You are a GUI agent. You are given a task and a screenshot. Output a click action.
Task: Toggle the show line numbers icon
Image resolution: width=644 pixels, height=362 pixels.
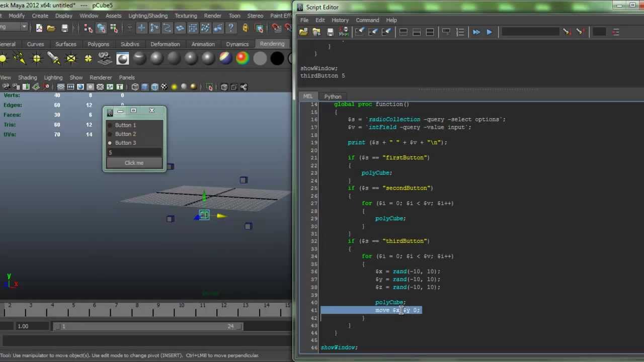pos(460,32)
